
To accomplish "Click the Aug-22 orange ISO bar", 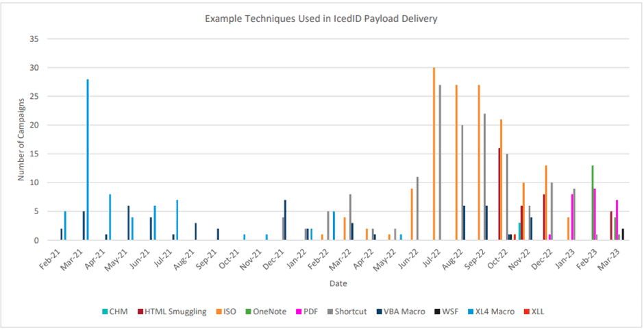I will pos(456,163).
